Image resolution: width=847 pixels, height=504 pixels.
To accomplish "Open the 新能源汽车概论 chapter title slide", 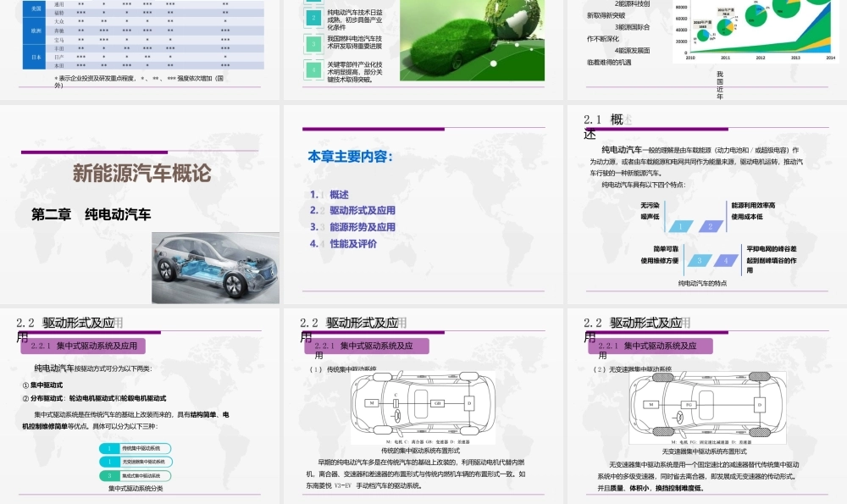I will click(x=140, y=204).
